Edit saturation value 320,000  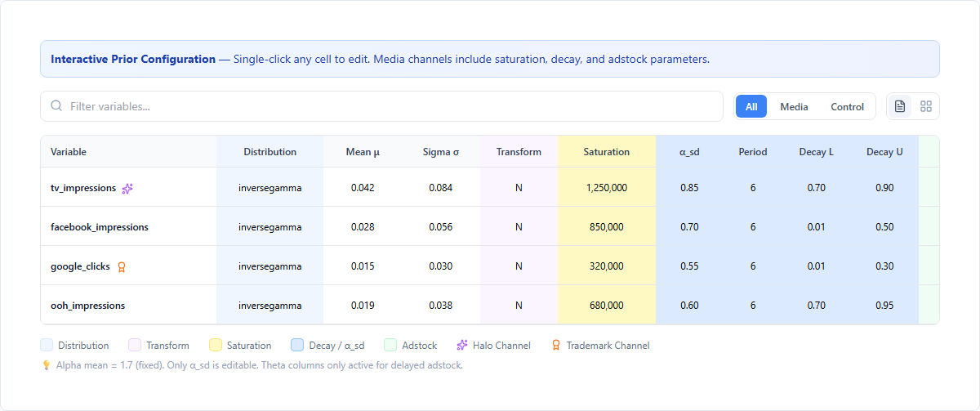pyautogui.click(x=607, y=266)
